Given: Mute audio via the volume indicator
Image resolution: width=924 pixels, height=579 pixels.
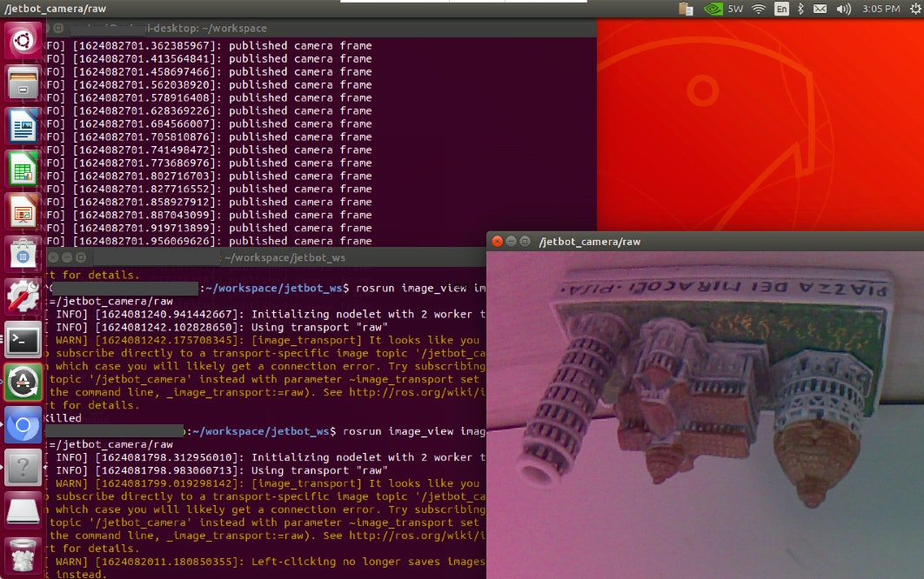Looking at the screenshot, I should click(843, 10).
